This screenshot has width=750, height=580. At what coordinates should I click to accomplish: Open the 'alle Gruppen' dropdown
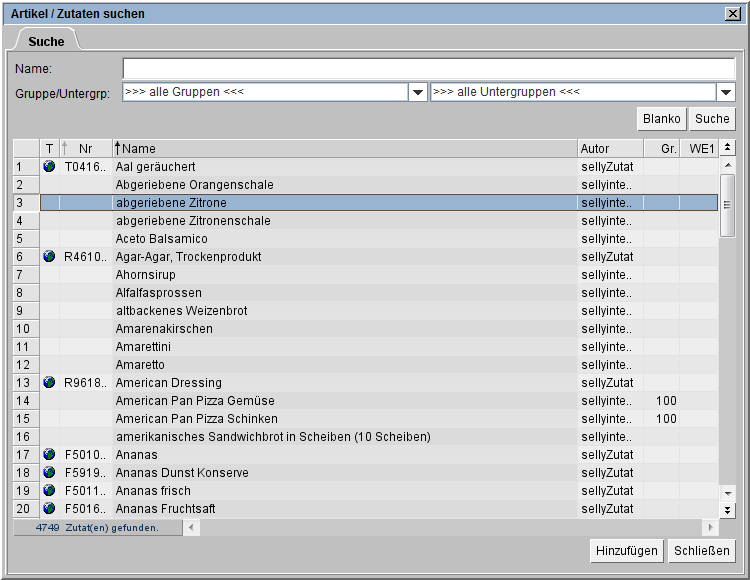click(418, 92)
